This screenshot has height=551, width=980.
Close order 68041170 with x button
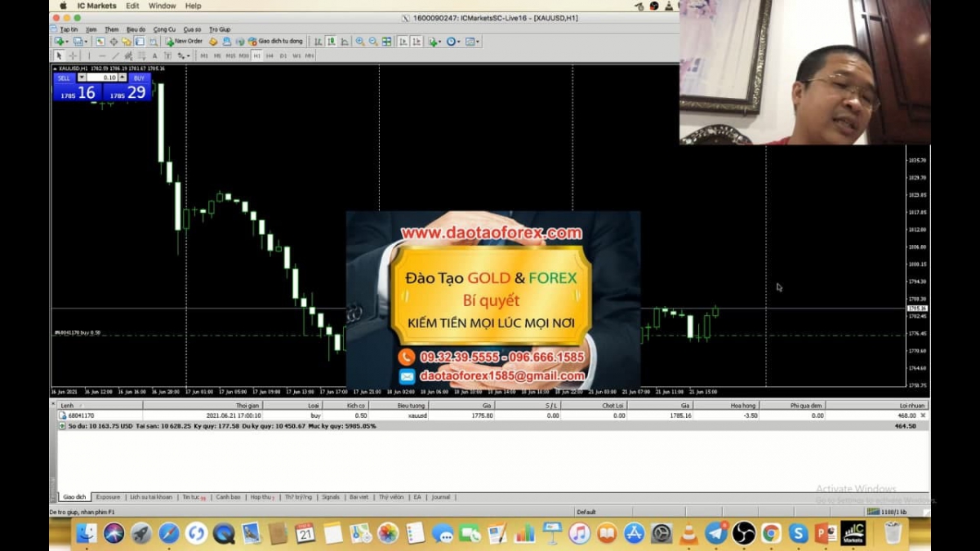(924, 415)
